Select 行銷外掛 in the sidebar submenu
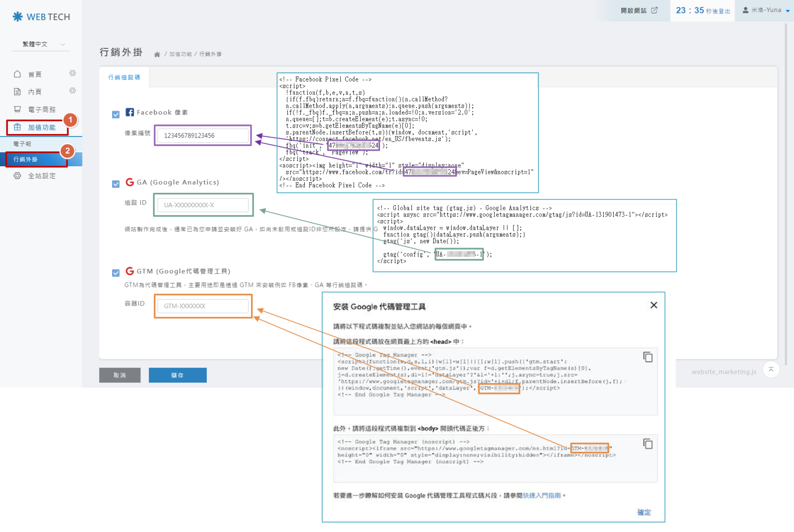The width and height of the screenshot is (794, 532). tap(26, 159)
